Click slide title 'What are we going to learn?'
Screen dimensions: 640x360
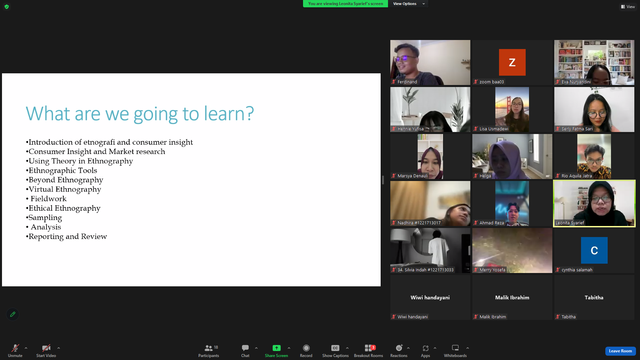click(x=140, y=113)
